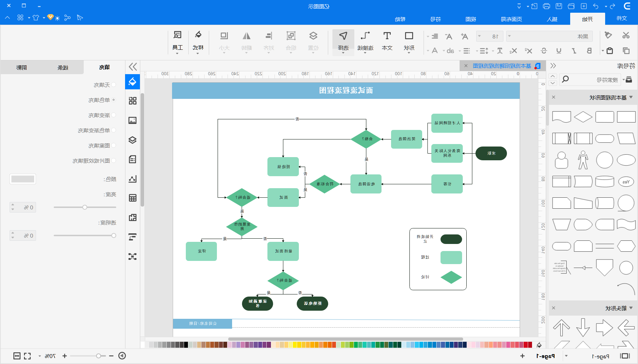This screenshot has width=638, height=364.
Task: Close the 基本流程招聘流程图 document tab
Action: point(466,66)
